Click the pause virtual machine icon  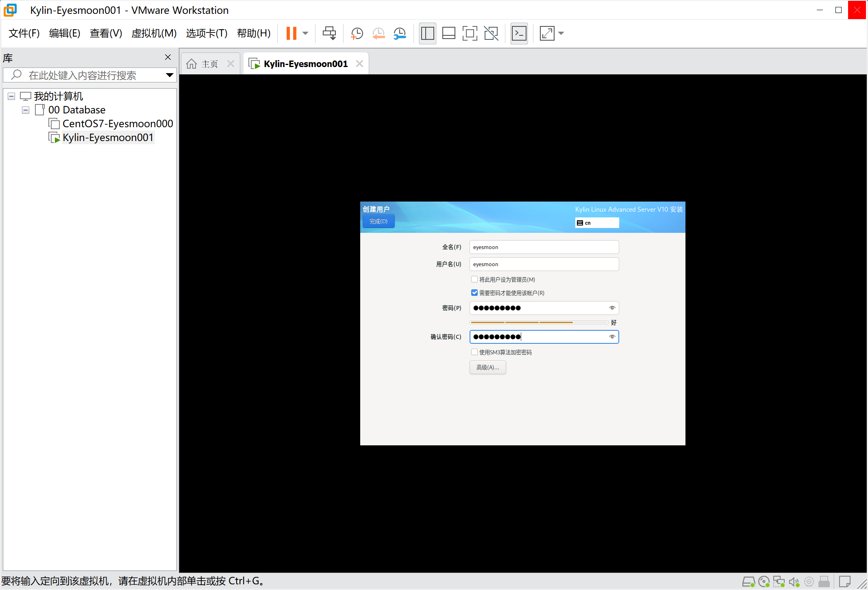click(x=291, y=33)
